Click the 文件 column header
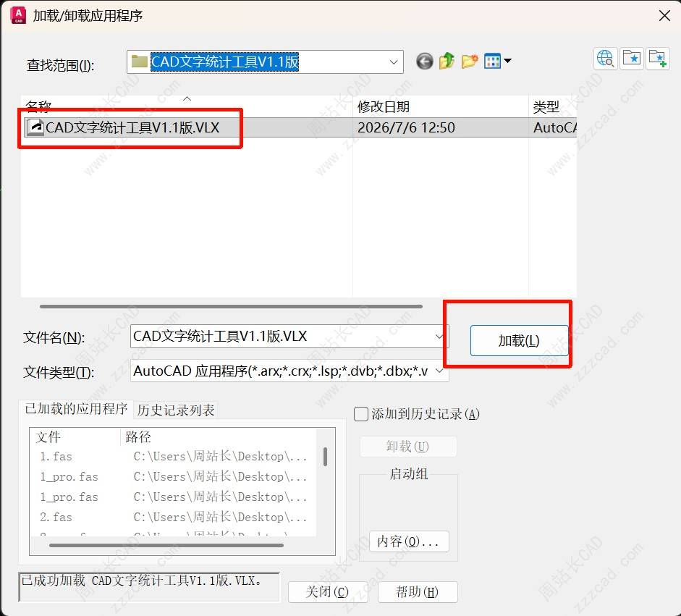Screen dimensions: 681x616 [75, 437]
